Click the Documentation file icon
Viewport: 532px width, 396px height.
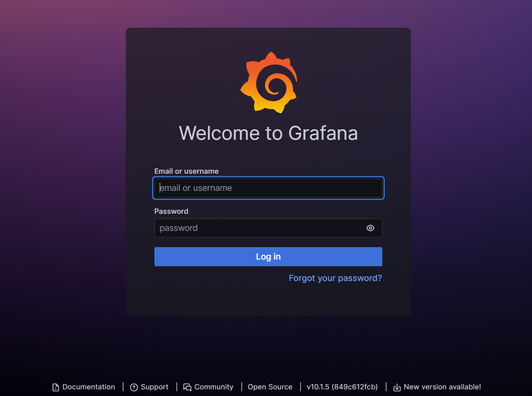pos(56,387)
